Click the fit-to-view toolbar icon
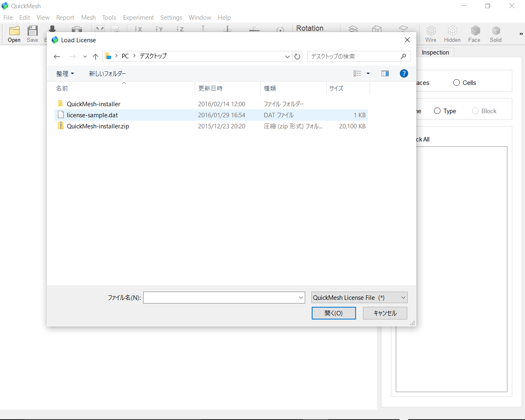 coord(100,29)
